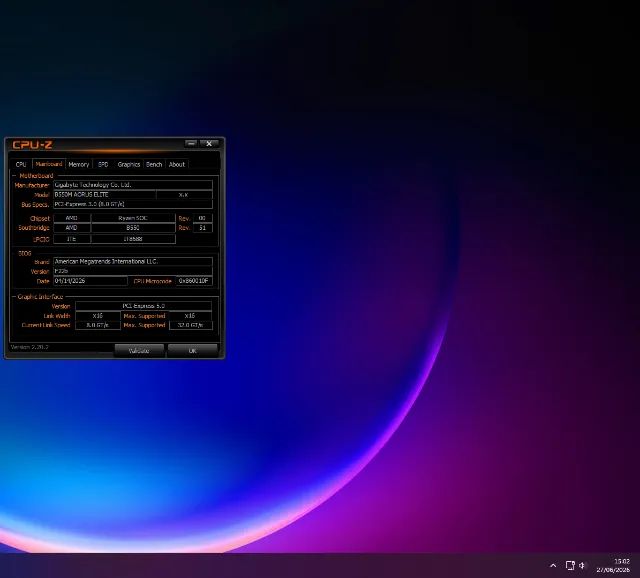The width and height of the screenshot is (640, 578).
Task: Open the volume control tray icon
Action: (582, 565)
